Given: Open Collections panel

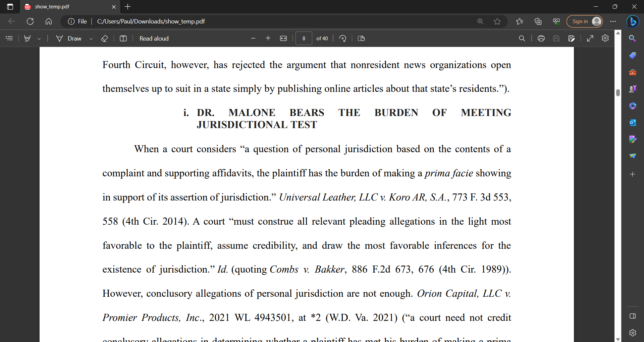Looking at the screenshot, I should coord(538,21).
